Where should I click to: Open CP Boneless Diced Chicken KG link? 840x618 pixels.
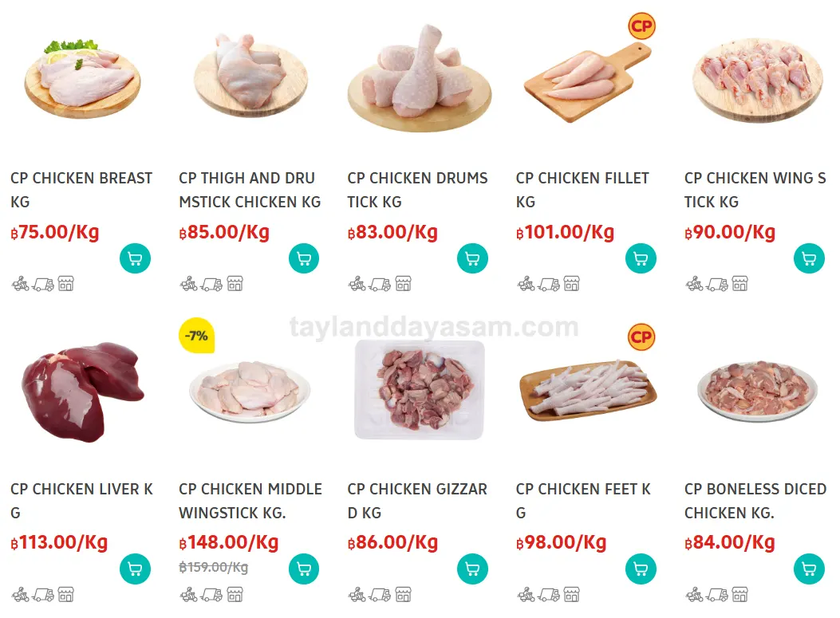click(x=755, y=500)
